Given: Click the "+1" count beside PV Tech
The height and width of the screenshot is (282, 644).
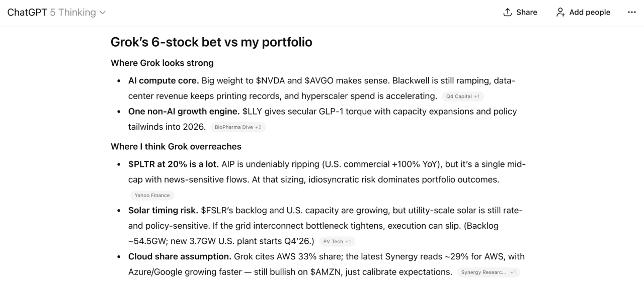Looking at the screenshot, I should coord(348,242).
